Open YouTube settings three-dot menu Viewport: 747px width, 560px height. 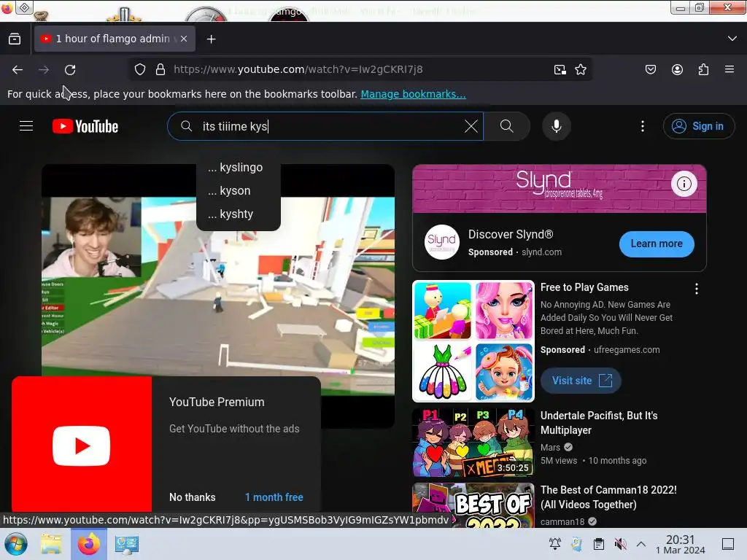[x=643, y=126]
